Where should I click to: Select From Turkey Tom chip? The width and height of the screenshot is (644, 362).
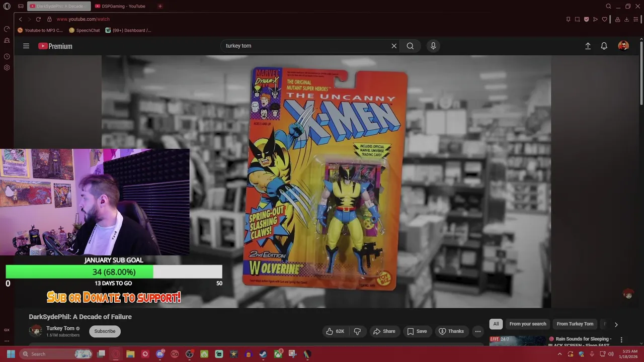click(575, 324)
